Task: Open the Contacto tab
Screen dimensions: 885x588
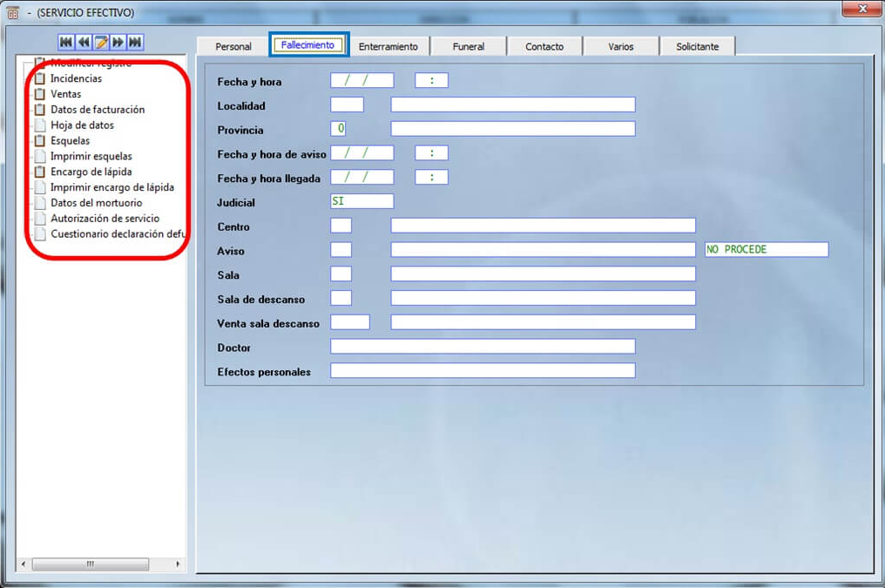Action: 544,47
